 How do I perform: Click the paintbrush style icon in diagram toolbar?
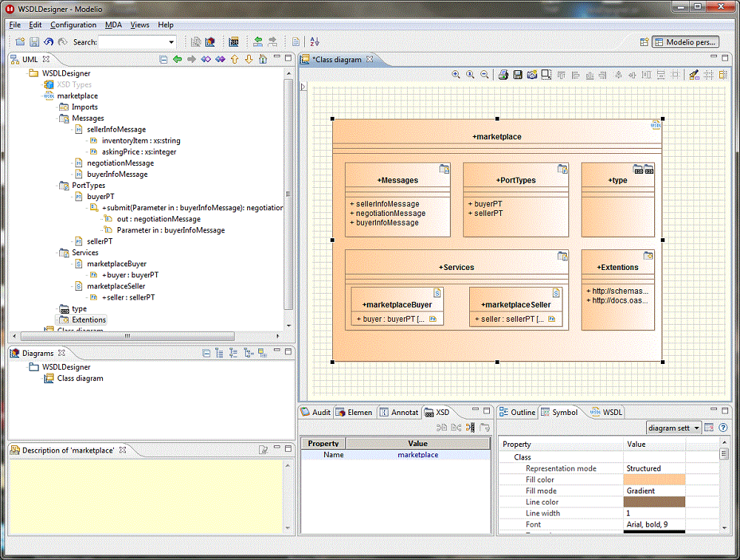[694, 75]
